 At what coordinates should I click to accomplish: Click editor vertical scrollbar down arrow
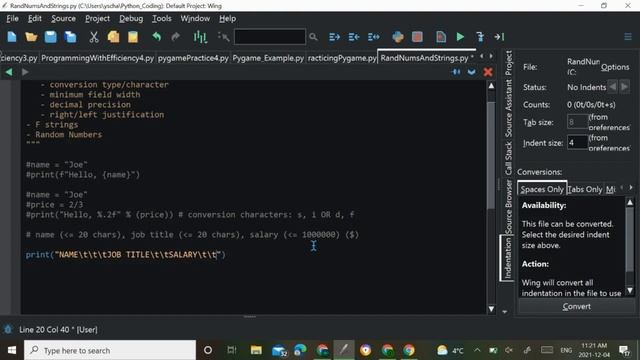coord(491,309)
